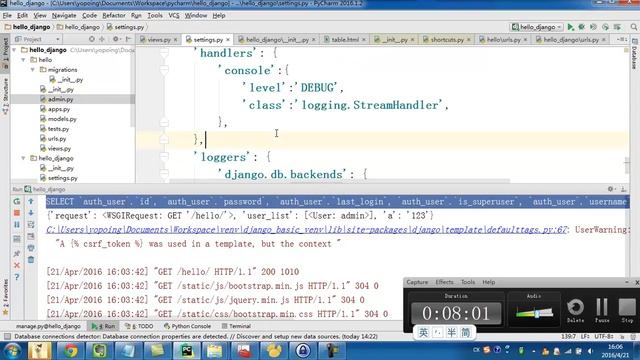Open the VCS menu
Screen dimensions: 640x360
click(x=173, y=16)
